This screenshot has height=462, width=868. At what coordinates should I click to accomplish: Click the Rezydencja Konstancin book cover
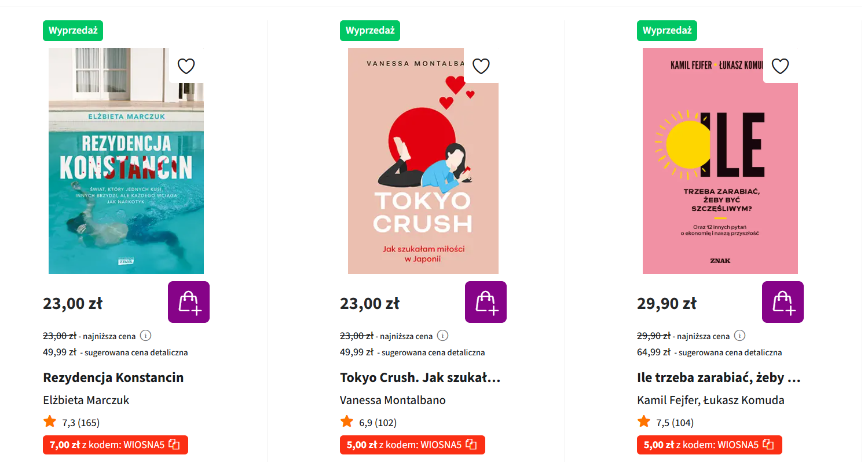(x=126, y=174)
